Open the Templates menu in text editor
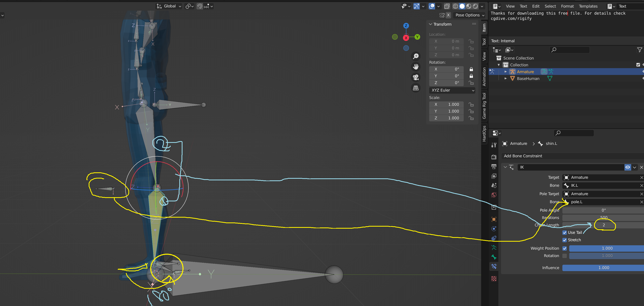The width and height of the screenshot is (644, 306). (588, 6)
